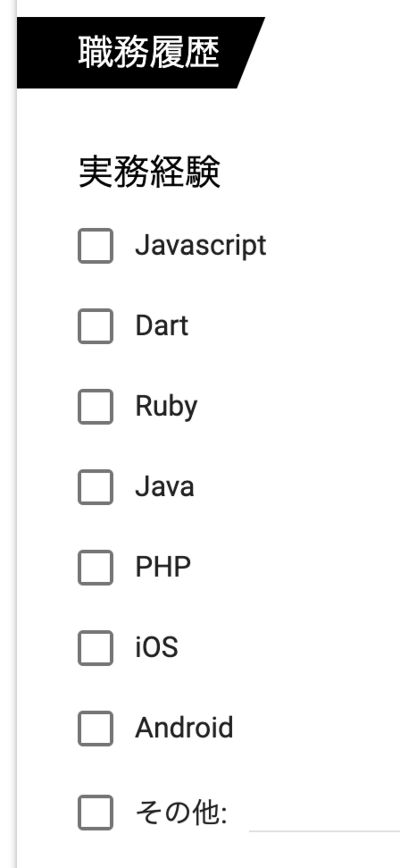The height and width of the screenshot is (868, 400).
Task: Click the iOS label text
Action: (157, 647)
